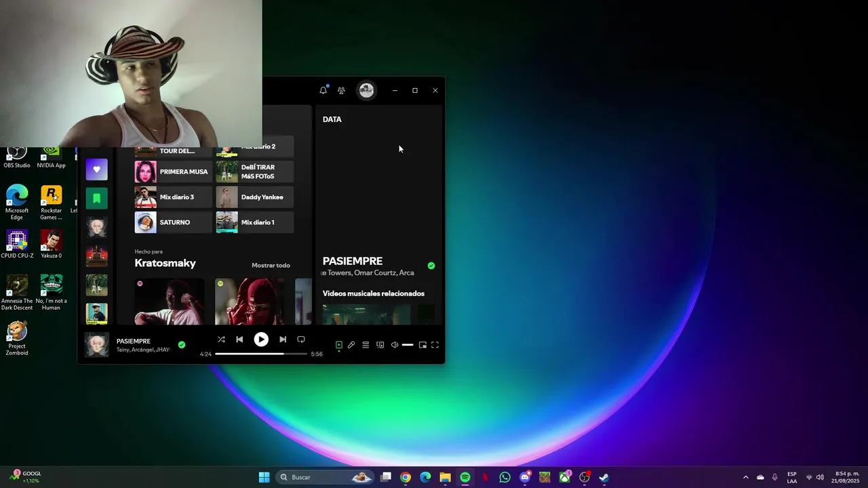Image resolution: width=868 pixels, height=488 pixels.
Task: Open Task View on the taskbar
Action: 386,477
